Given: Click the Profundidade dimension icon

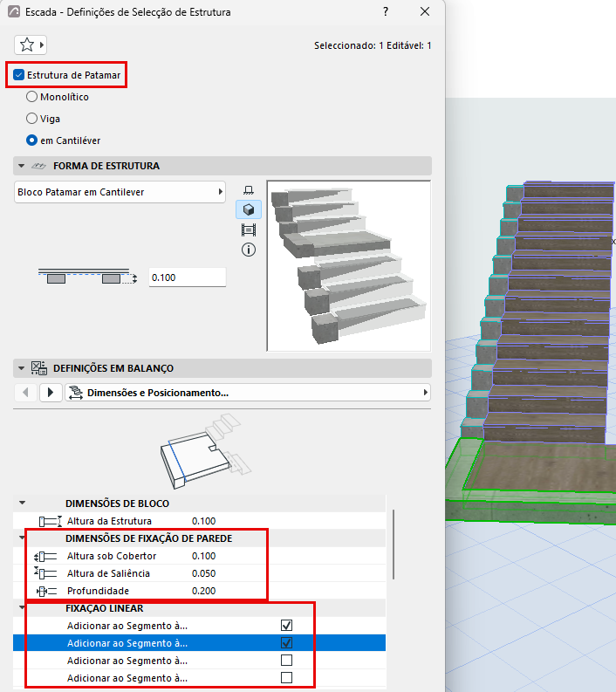Looking at the screenshot, I should click(47, 591).
